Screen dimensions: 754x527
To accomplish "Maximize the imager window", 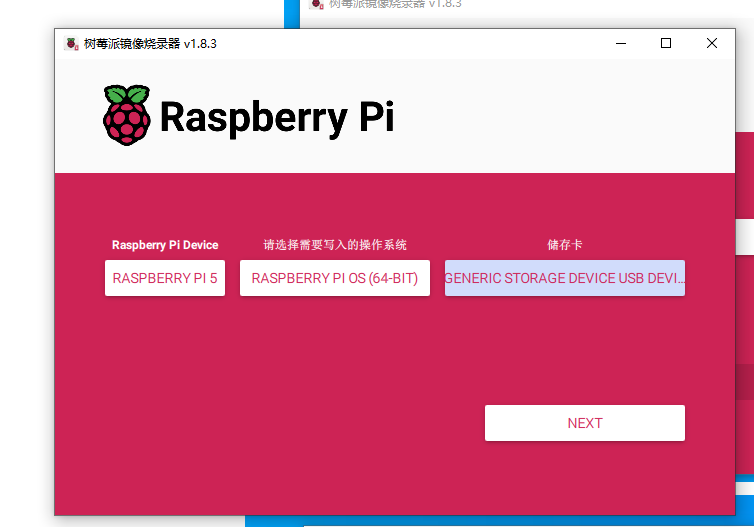I will click(x=666, y=43).
